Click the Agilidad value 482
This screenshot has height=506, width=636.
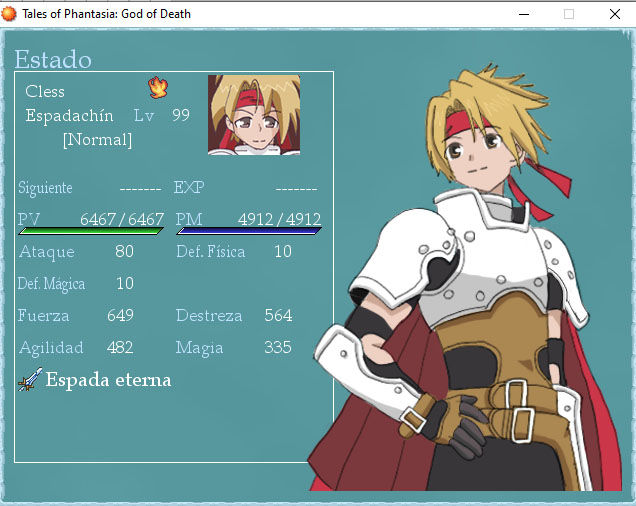pyautogui.click(x=120, y=347)
